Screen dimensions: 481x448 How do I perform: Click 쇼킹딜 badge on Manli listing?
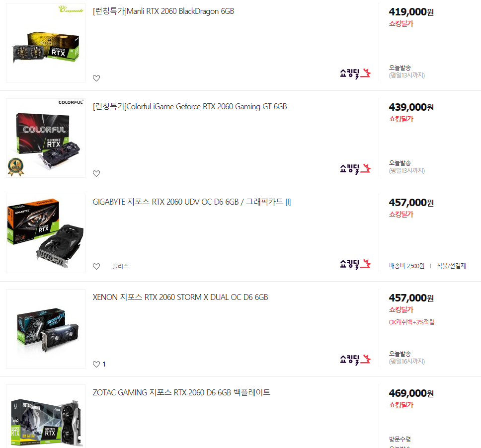click(355, 74)
